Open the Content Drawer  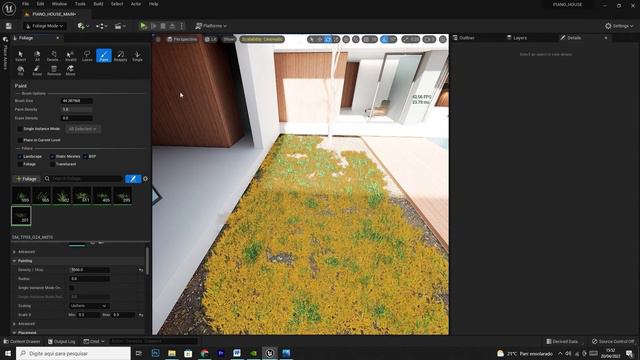22,341
